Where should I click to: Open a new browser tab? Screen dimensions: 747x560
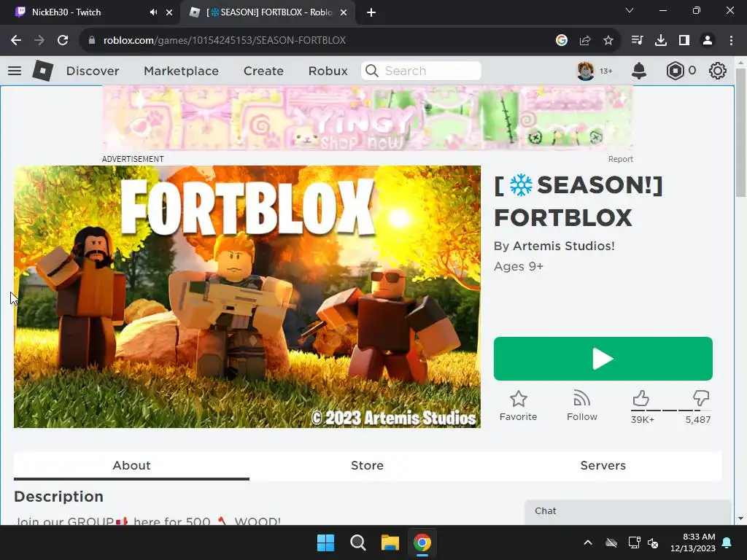[x=371, y=12]
